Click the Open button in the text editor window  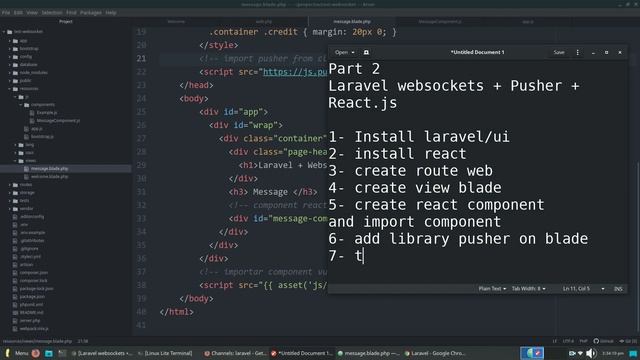coord(344,52)
